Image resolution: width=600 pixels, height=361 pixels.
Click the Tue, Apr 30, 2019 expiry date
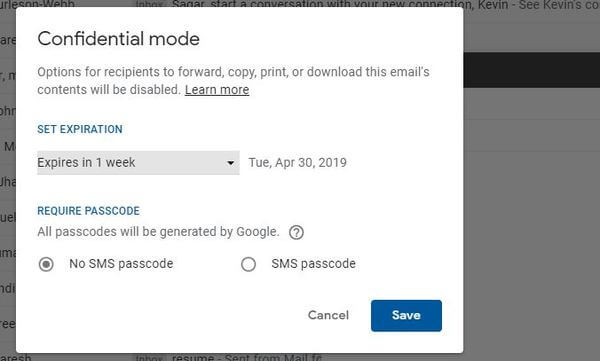click(x=298, y=163)
